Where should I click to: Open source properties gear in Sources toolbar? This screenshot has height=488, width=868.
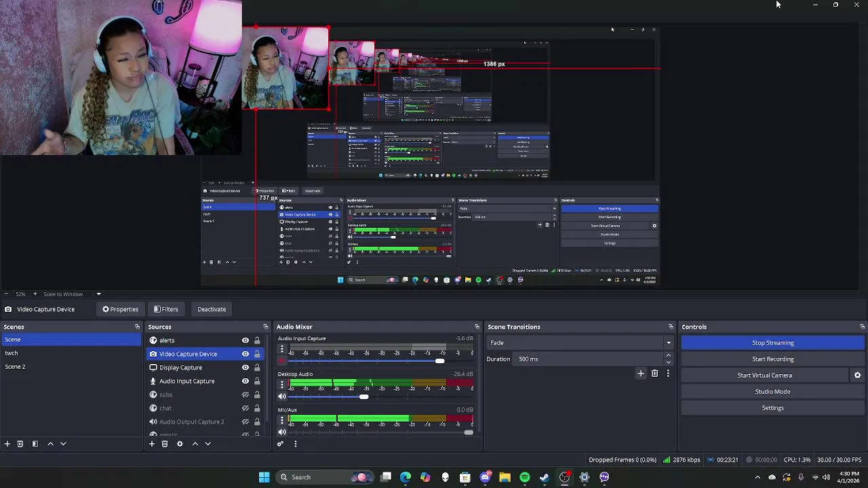click(180, 444)
